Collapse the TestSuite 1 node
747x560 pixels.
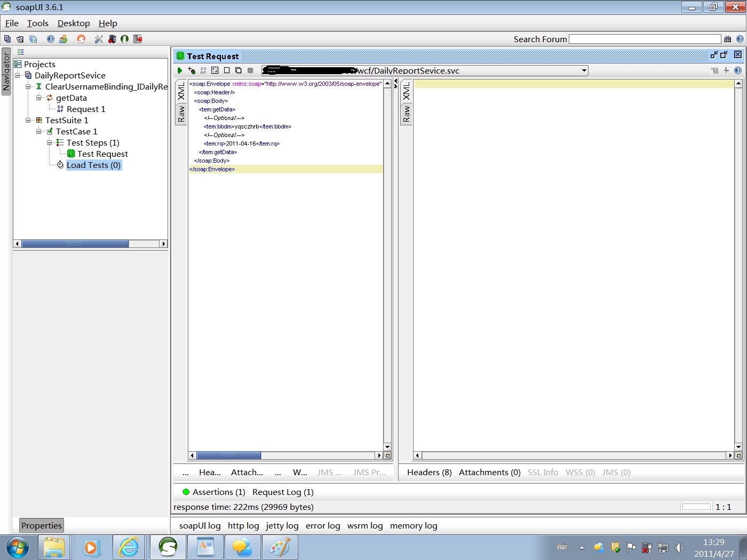coord(28,120)
